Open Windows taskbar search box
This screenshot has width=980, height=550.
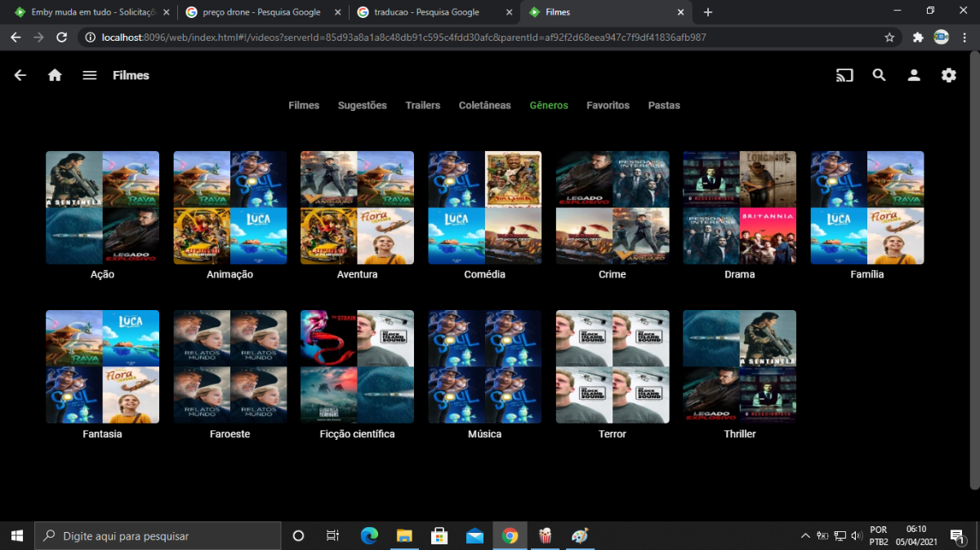[157, 536]
